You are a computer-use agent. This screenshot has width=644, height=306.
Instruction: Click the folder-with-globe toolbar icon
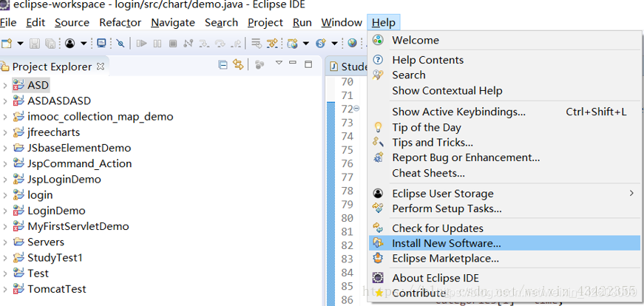tap(293, 43)
